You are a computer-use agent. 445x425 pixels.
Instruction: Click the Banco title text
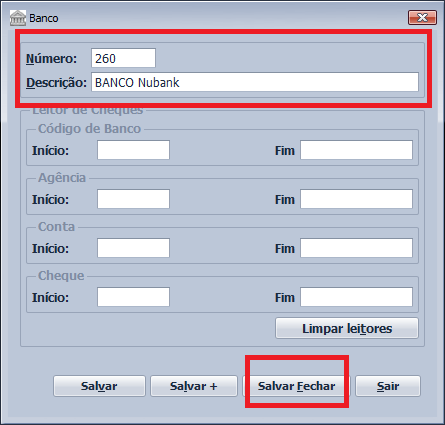click(44, 18)
